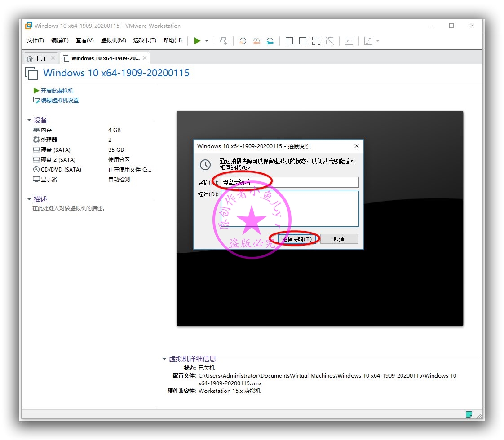This screenshot has height=440, width=504.
Task: Open the 帮助(H) menu
Action: click(172, 40)
